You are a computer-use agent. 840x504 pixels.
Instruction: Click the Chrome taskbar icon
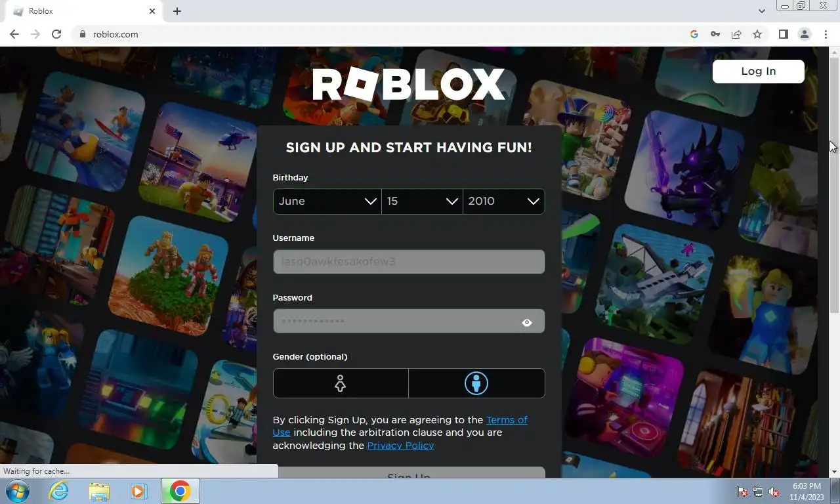[x=180, y=491]
